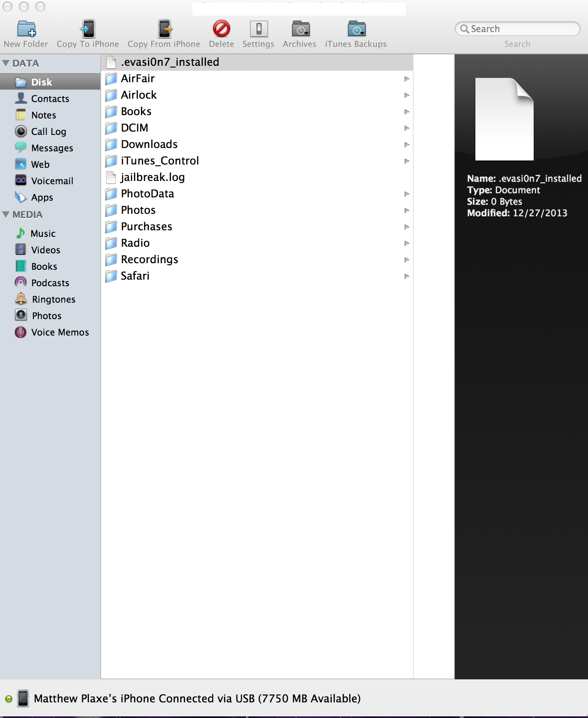Open Voicemail in the sidebar

[50, 181]
